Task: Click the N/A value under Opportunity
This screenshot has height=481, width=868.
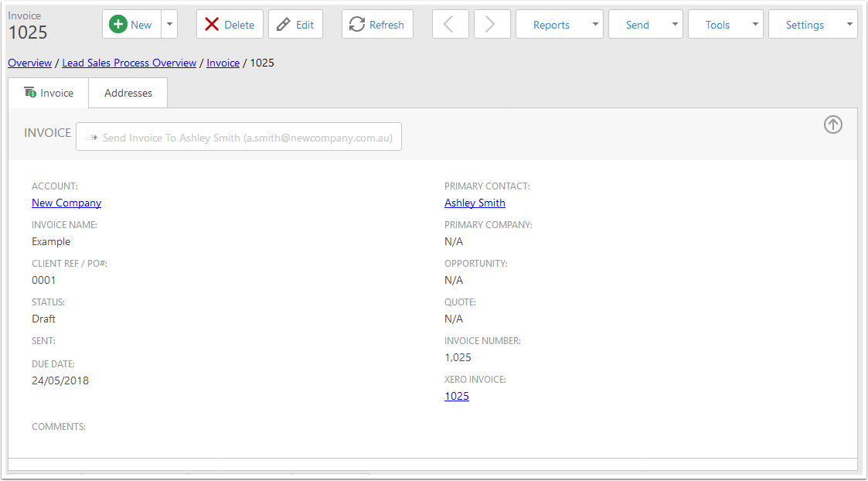Action: [x=454, y=280]
